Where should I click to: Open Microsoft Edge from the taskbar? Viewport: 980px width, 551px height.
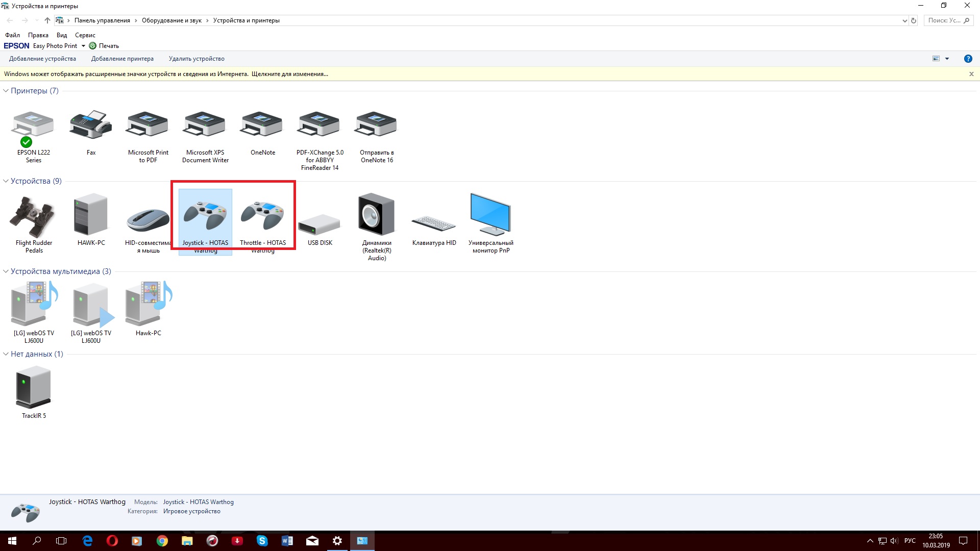[x=87, y=541]
